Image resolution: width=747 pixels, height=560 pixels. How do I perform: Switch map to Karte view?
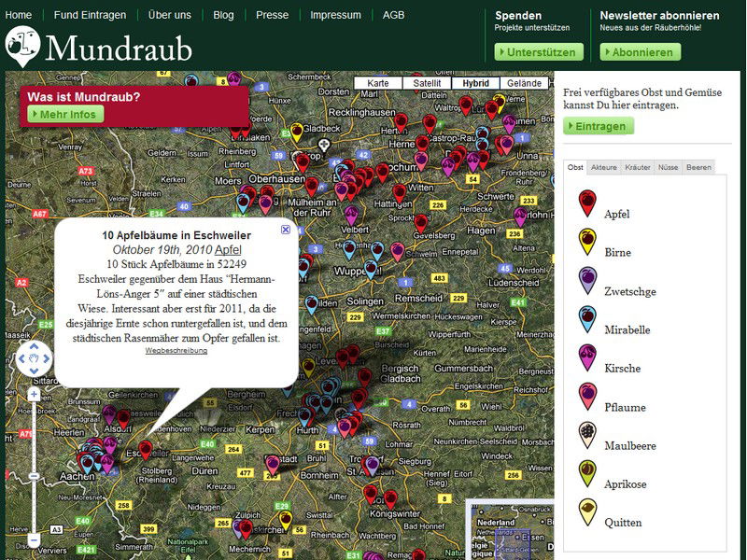[x=378, y=83]
